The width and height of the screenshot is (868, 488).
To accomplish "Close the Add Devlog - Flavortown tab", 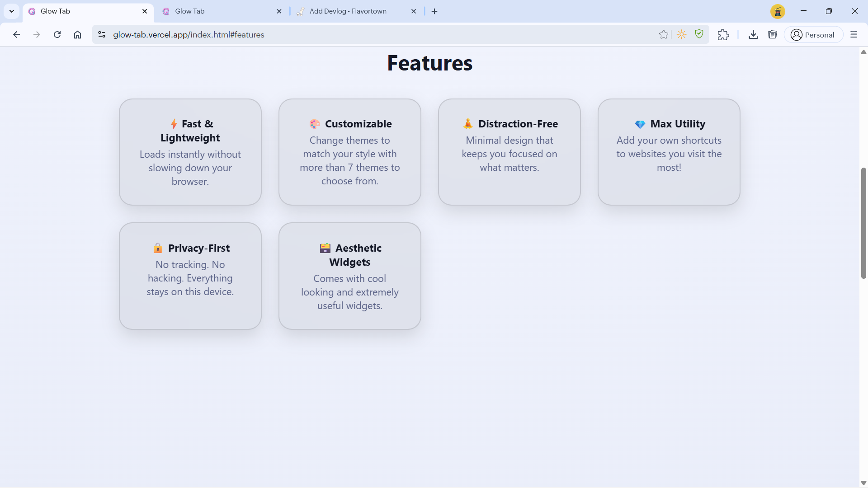I will tap(414, 11).
